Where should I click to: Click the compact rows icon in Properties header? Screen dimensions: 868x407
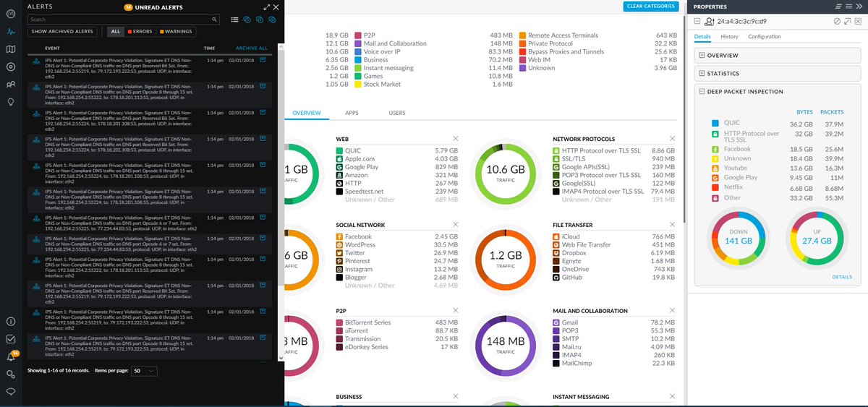[x=838, y=6]
